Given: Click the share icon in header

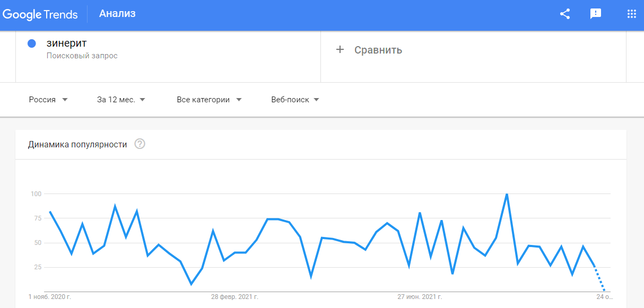Looking at the screenshot, I should pyautogui.click(x=565, y=14).
